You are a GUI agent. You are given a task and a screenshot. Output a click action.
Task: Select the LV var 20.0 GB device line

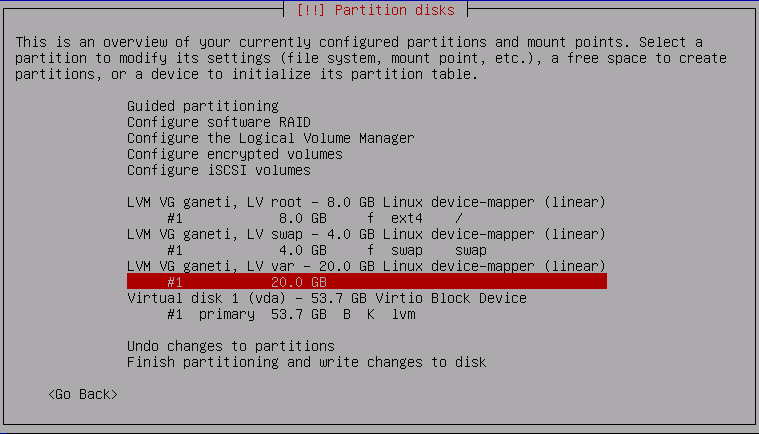(366, 266)
